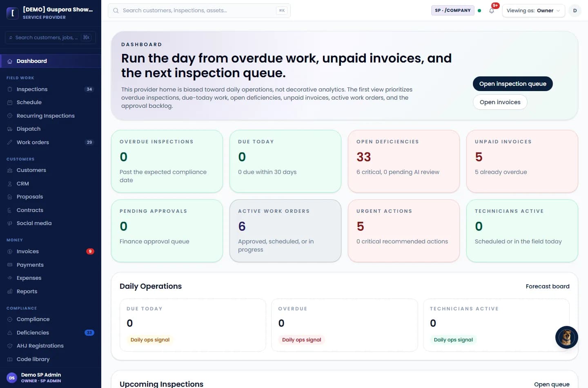Click the Open queue link

click(x=552, y=384)
